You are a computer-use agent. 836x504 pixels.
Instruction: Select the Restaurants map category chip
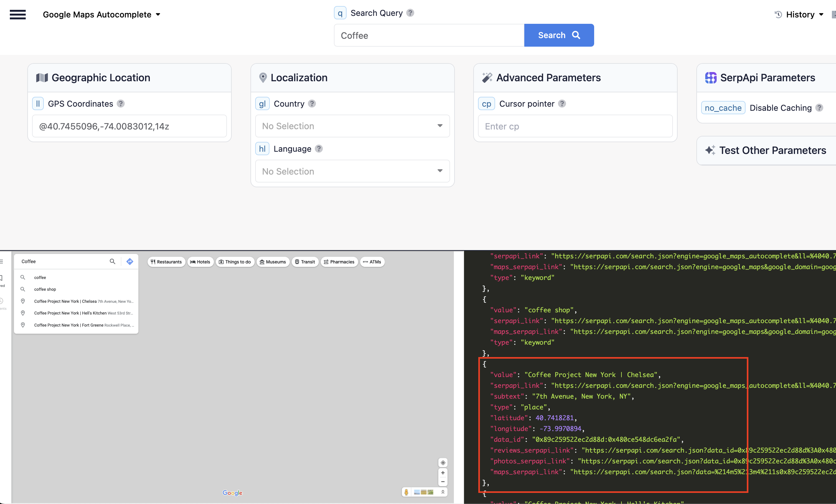click(166, 262)
